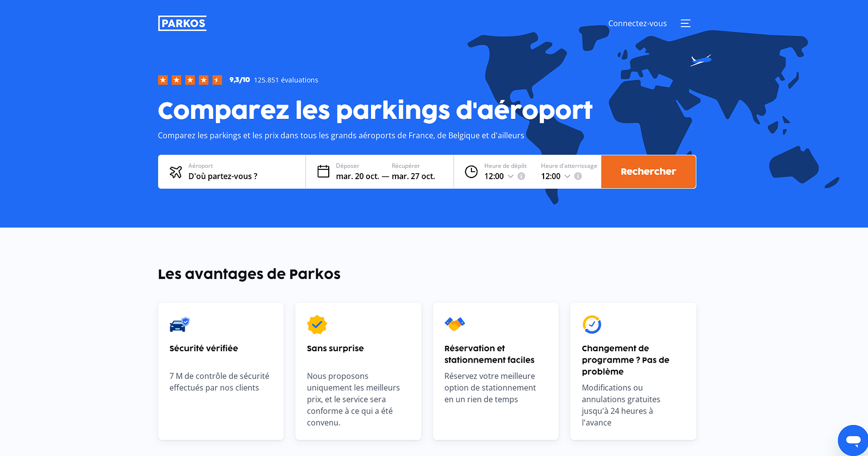Click the handshake icon in Réservation card
This screenshot has width=868, height=456.
pyautogui.click(x=455, y=324)
